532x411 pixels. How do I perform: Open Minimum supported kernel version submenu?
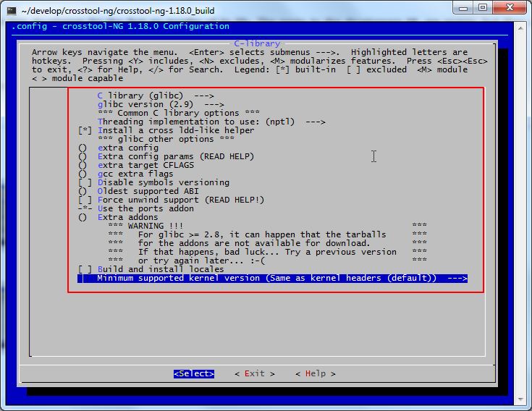pyautogui.click(x=272, y=279)
